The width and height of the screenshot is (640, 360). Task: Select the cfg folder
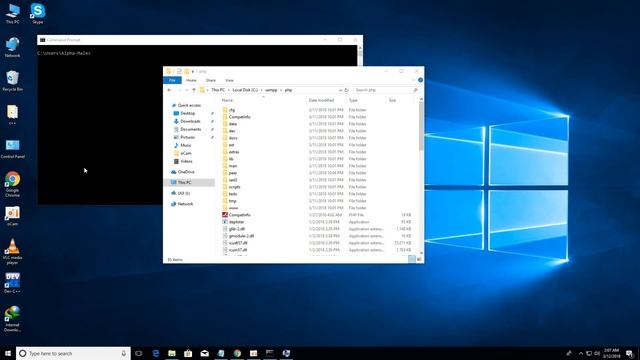tap(232, 110)
